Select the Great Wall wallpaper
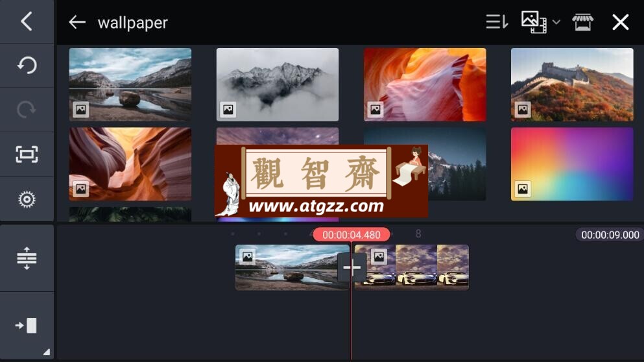This screenshot has width=644, height=362. (x=572, y=84)
